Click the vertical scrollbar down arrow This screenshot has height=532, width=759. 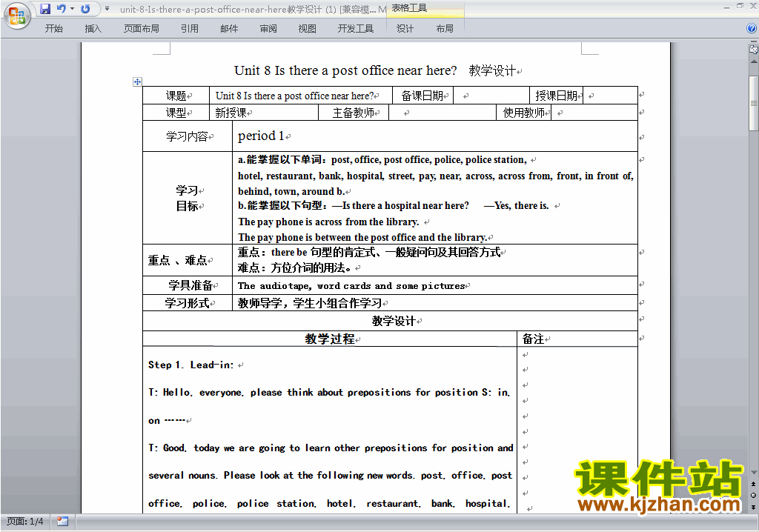pyautogui.click(x=753, y=473)
